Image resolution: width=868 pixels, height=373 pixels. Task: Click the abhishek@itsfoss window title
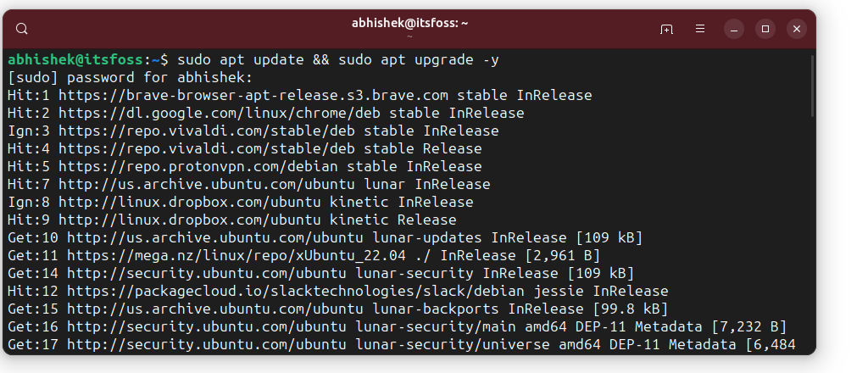(410, 24)
